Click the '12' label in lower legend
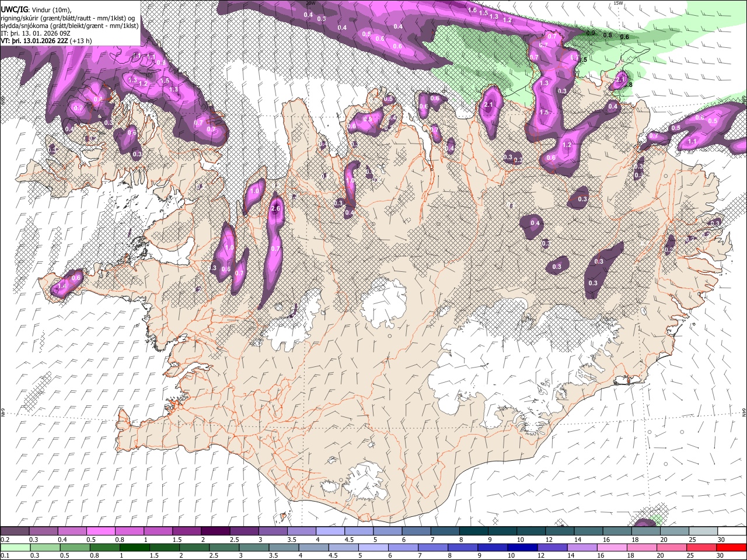The image size is (747, 560). coord(541,556)
